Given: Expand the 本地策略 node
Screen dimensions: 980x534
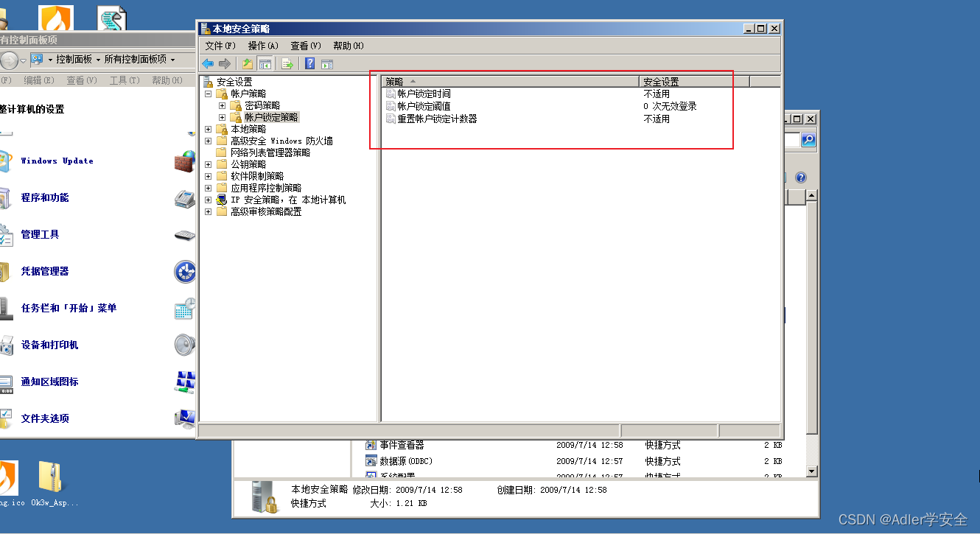Looking at the screenshot, I should pyautogui.click(x=209, y=129).
